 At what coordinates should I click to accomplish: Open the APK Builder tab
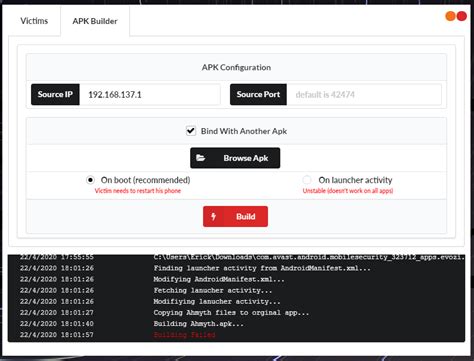[95, 21]
